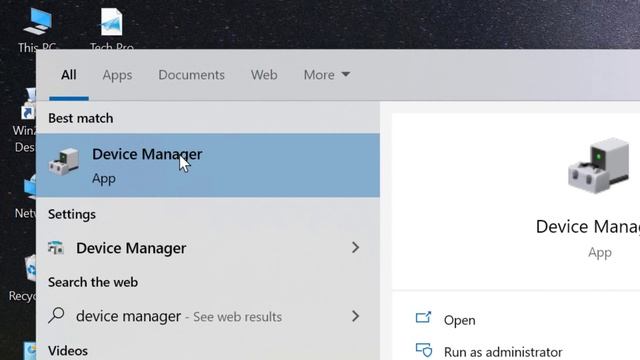
Task: Click the 'Search the web' heading text
Action: pyautogui.click(x=93, y=282)
